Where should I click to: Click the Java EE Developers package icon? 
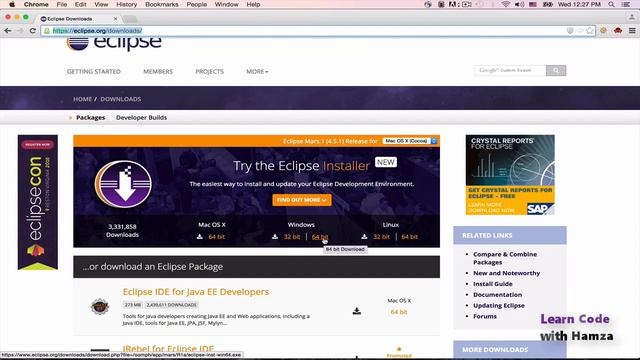[x=100, y=307]
